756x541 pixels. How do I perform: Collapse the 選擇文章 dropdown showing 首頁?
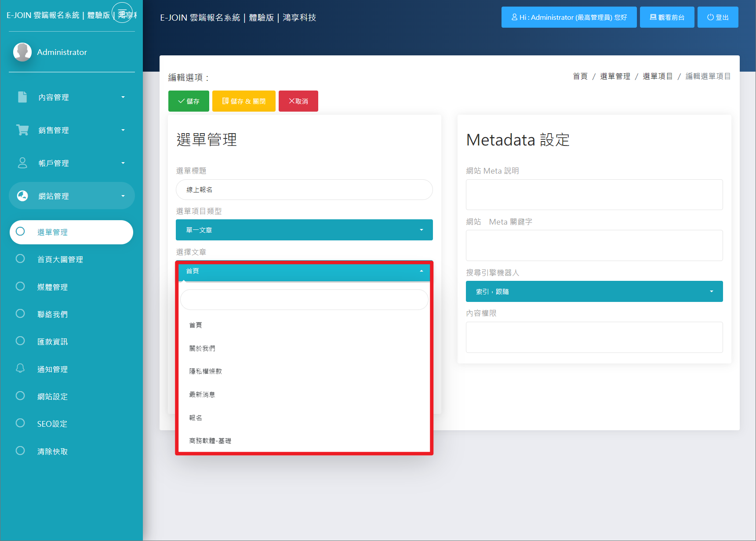(x=304, y=271)
